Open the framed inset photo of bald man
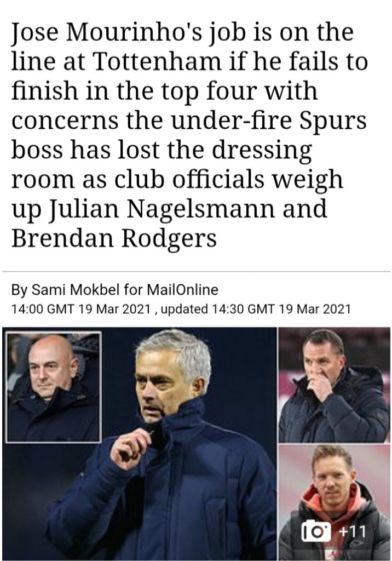This screenshot has width=392, height=561. click(53, 387)
